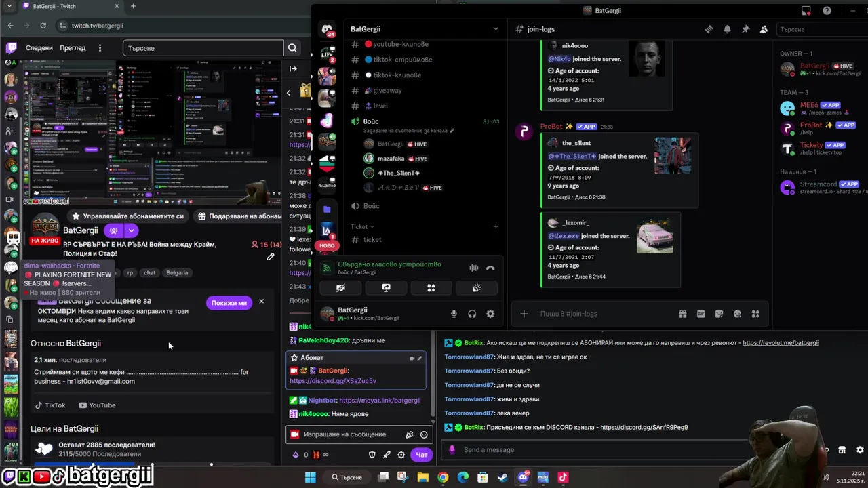
Task: Click the purple Чат send button
Action: pyautogui.click(x=422, y=455)
